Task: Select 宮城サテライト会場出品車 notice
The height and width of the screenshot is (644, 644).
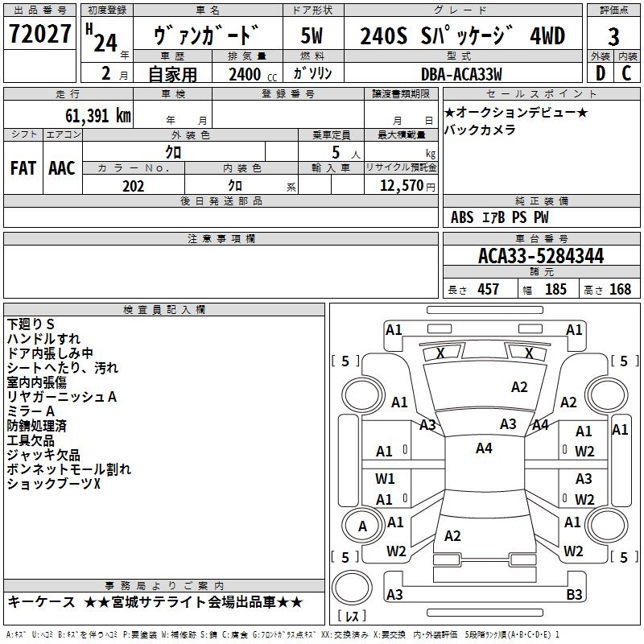Action: click(193, 602)
